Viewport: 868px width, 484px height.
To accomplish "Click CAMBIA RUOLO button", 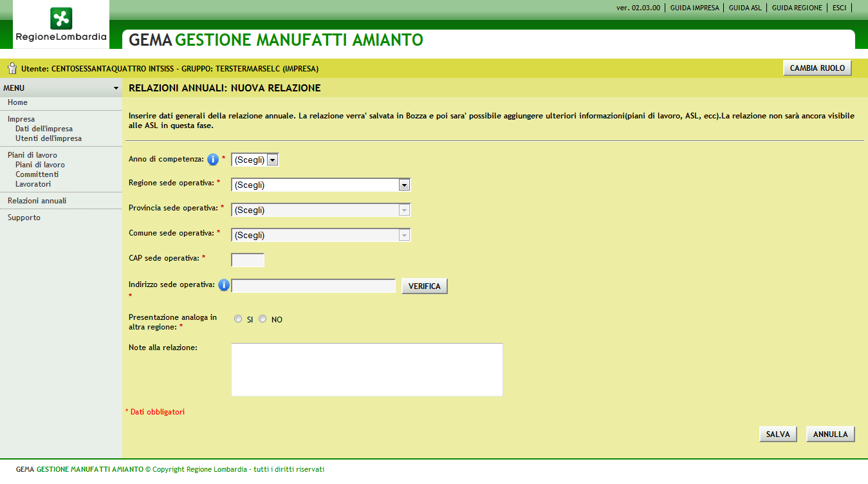I will 817,68.
